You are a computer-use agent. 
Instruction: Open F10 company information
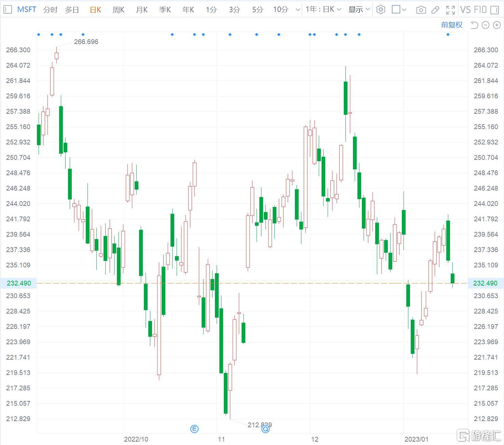tap(480, 9)
